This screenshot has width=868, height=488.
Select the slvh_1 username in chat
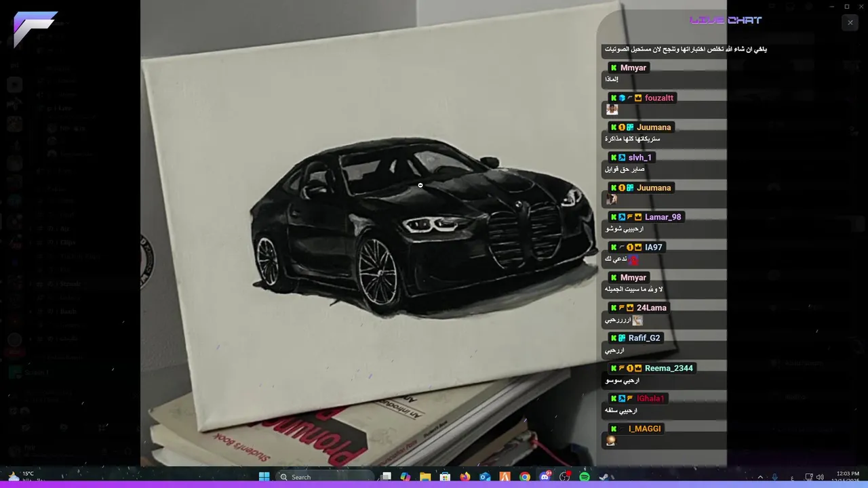point(639,158)
